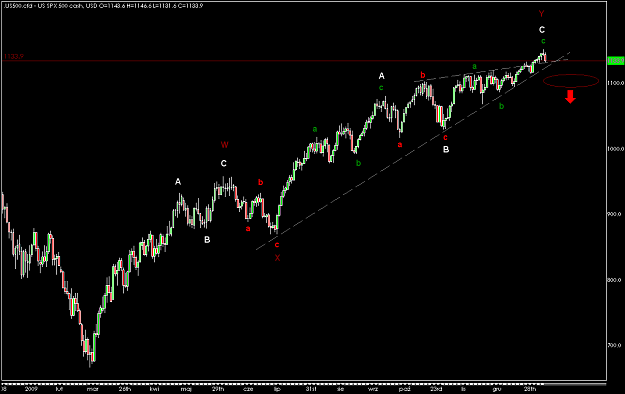Viewport: 625px width, 394px height.
Task: Select the long dashed rising support trendline
Action: coord(413,151)
